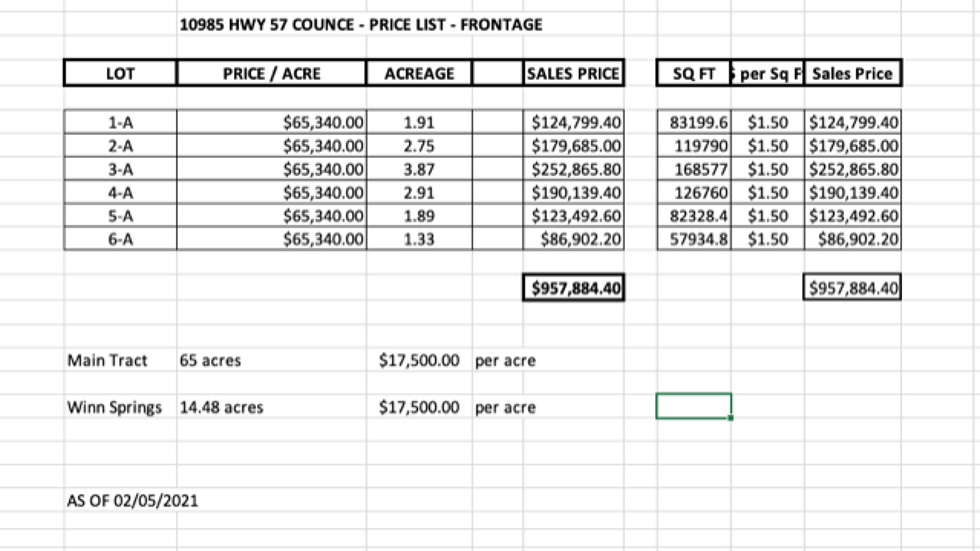Viewport: 980px width, 551px height.
Task: Click the ACREAGE column header cell
Action: click(419, 73)
